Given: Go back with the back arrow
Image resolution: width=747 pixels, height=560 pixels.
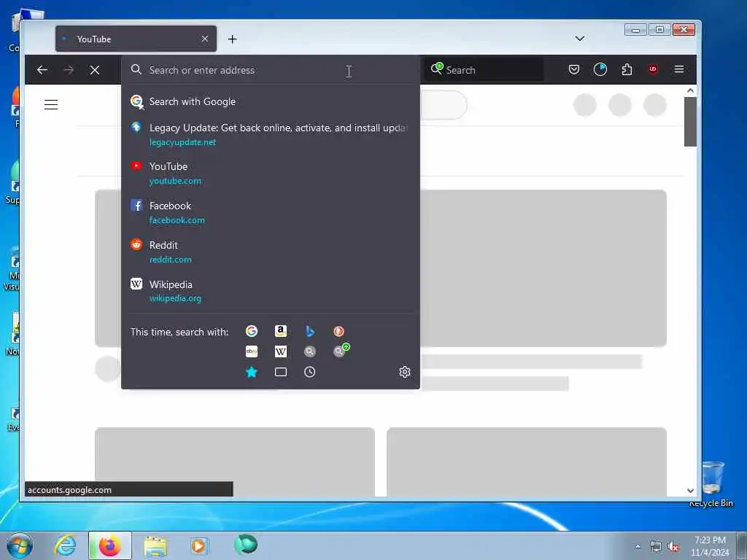Looking at the screenshot, I should click(42, 70).
